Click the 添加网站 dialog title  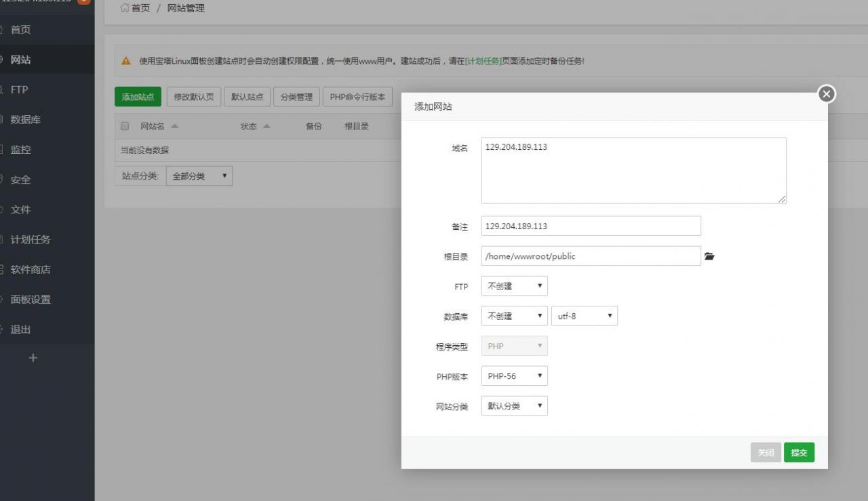tap(433, 107)
